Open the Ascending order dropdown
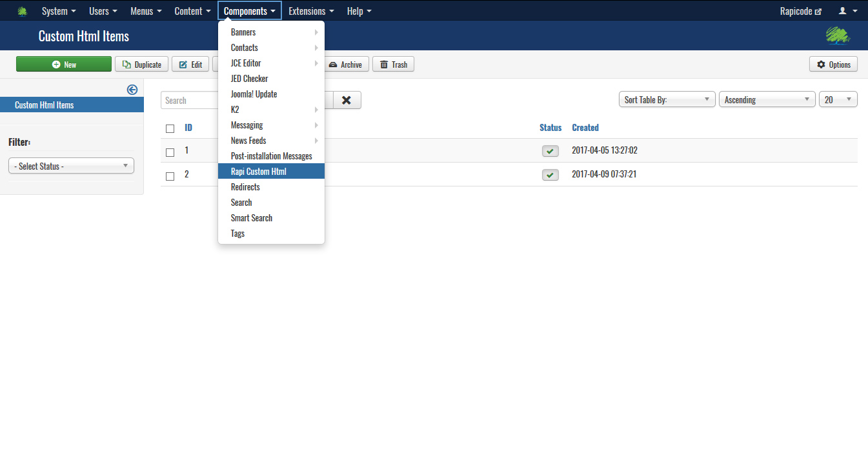The width and height of the screenshot is (868, 451). tap(767, 100)
